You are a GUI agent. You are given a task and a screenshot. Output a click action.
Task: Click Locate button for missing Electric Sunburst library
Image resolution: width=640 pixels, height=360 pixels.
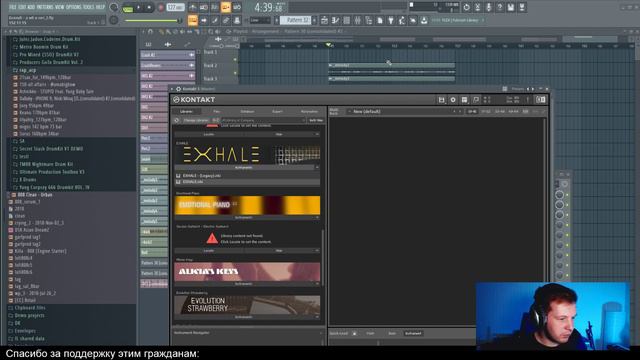209,250
